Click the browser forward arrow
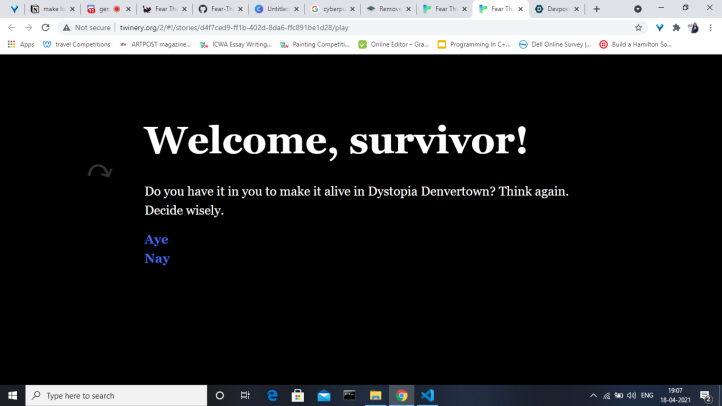The width and height of the screenshot is (722, 406). [28, 28]
